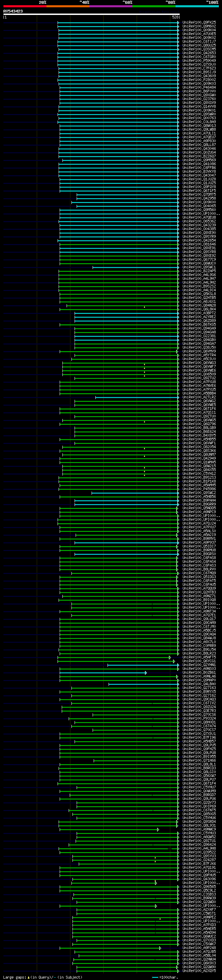This screenshot has height=980, width=222.
Task: Click the red 20% identity legend bar
Action: click(x=25, y=7)
